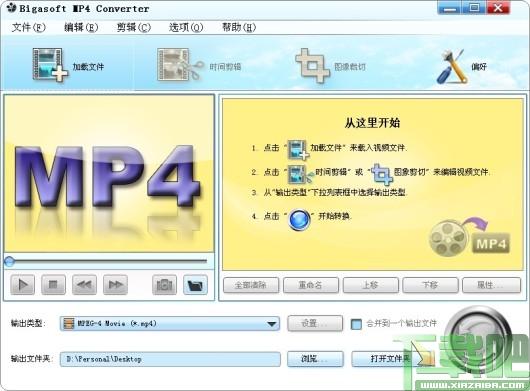Take a snapshot with camera icon
The image size is (530, 391).
pyautogui.click(x=164, y=285)
